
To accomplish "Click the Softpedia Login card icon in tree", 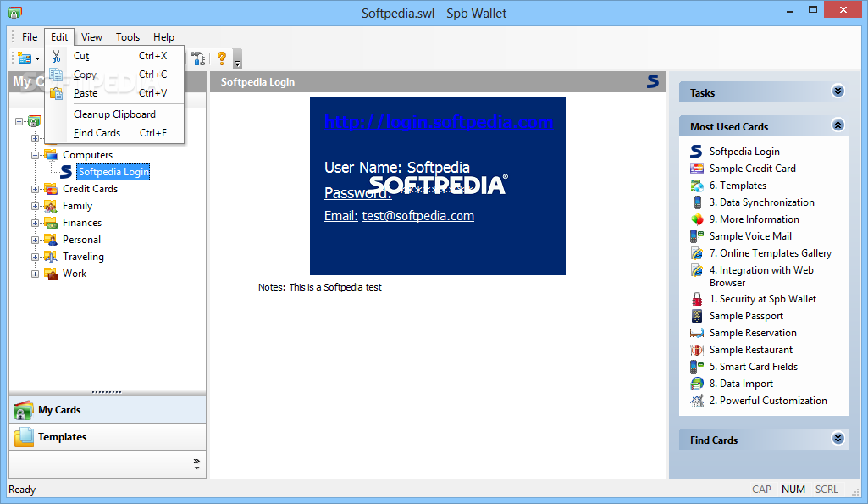I will [66, 172].
